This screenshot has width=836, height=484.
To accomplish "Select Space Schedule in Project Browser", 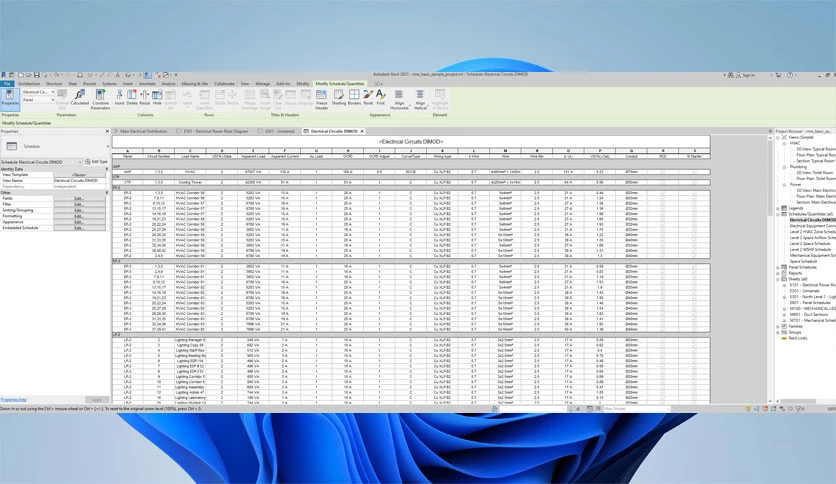I will point(803,261).
